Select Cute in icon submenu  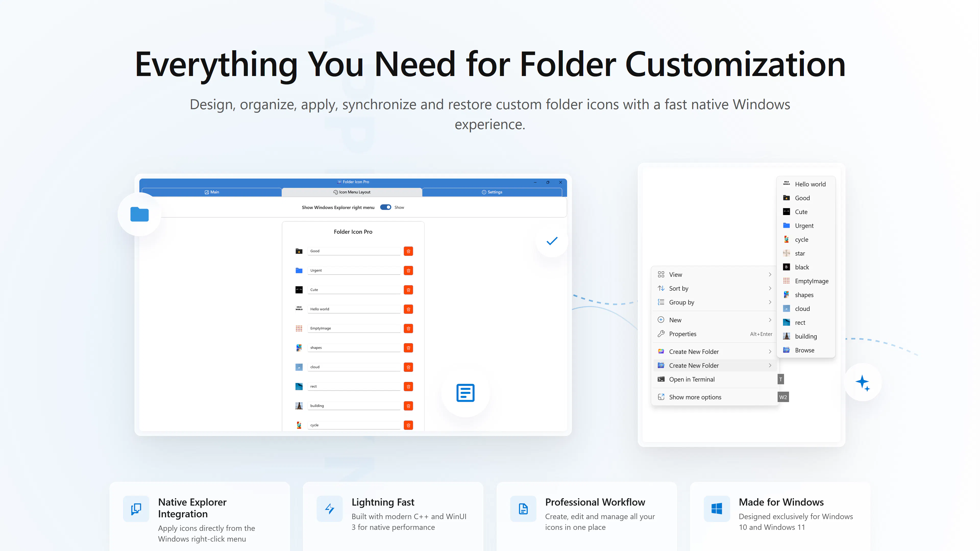[806, 212]
